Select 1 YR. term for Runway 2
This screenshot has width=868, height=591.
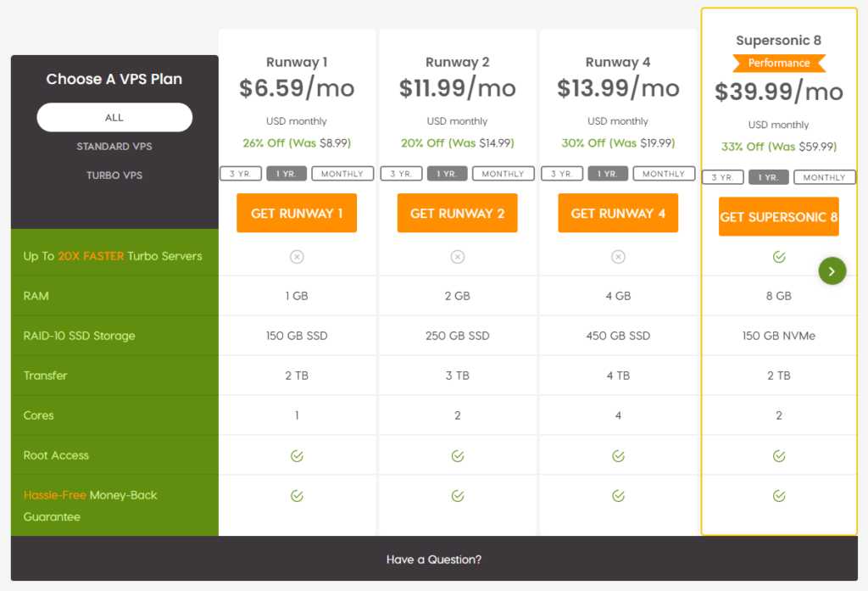(447, 173)
